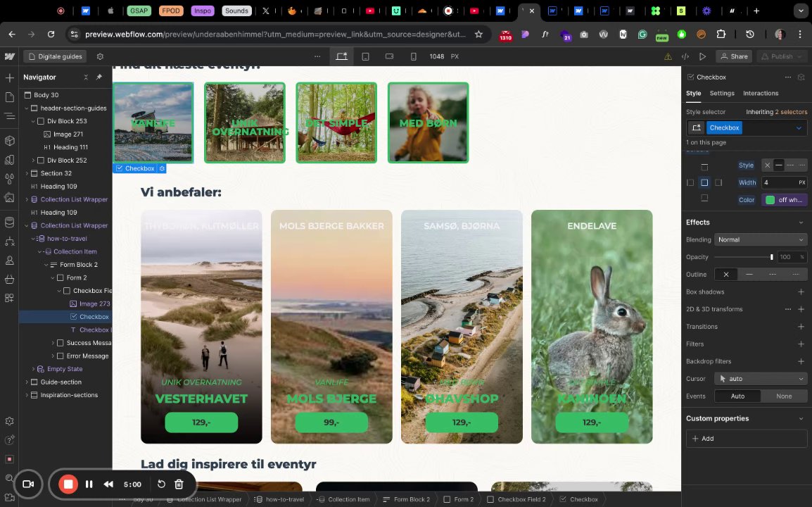812x507 pixels.
Task: Add a custom property
Action: coord(747,439)
